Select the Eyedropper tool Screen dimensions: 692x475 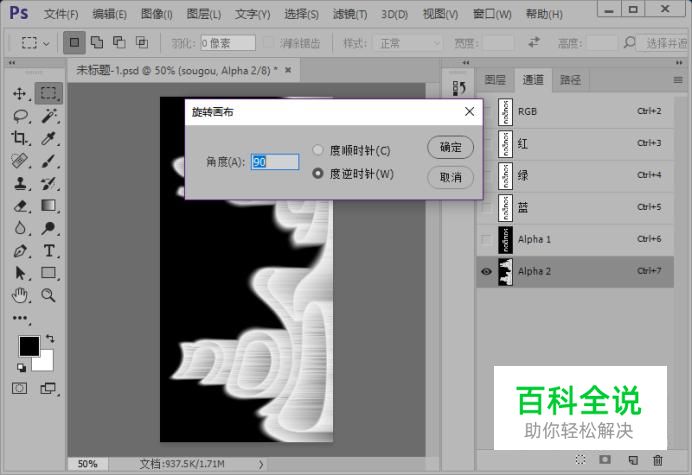pos(49,139)
